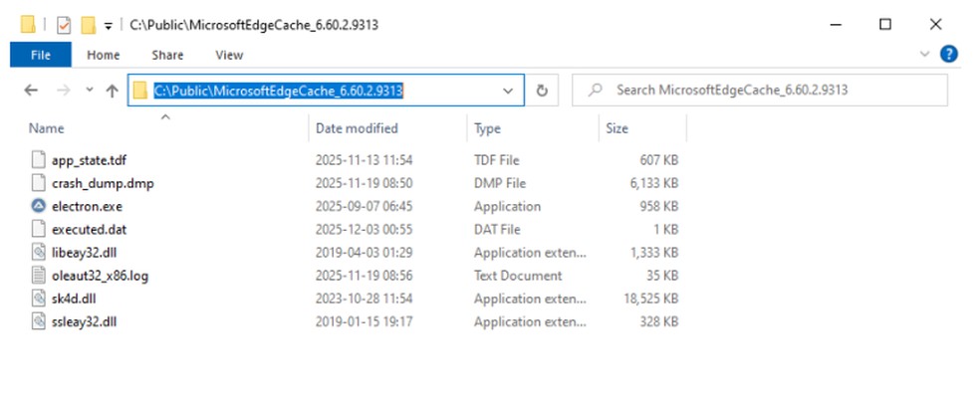Click the date 2025-12-03 00:55

tap(364, 230)
